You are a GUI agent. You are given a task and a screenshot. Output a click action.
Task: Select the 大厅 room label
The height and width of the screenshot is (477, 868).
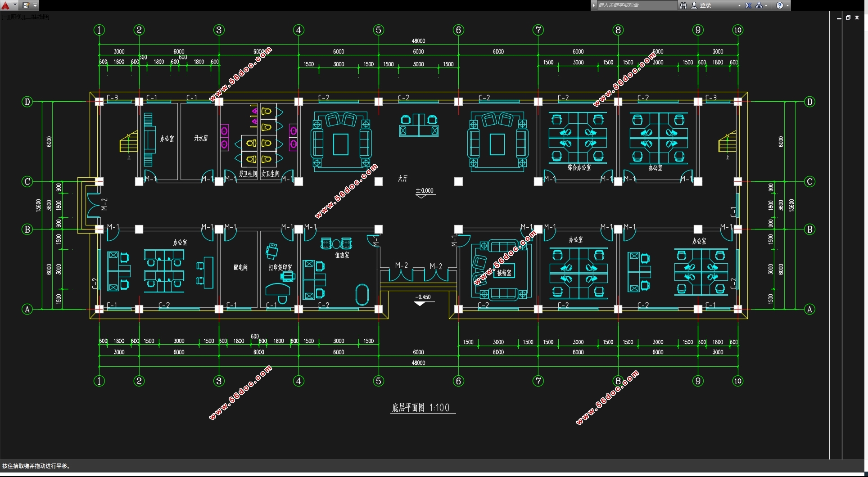click(x=402, y=179)
